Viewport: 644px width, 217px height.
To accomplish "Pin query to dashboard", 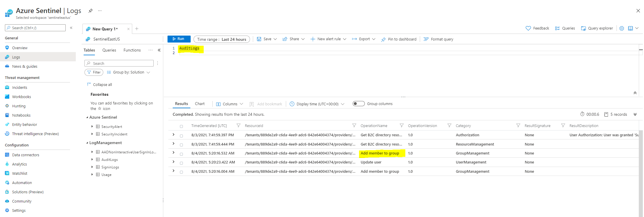I will (399, 39).
